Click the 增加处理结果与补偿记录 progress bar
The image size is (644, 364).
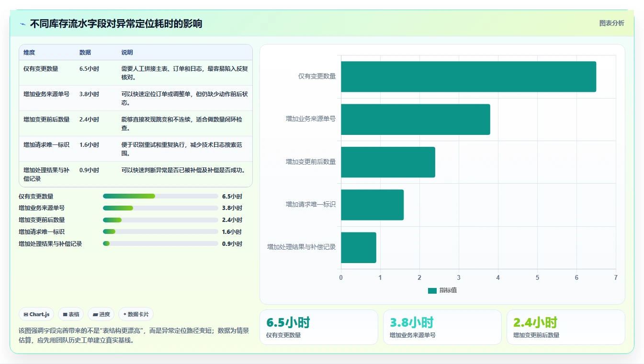coord(160,243)
